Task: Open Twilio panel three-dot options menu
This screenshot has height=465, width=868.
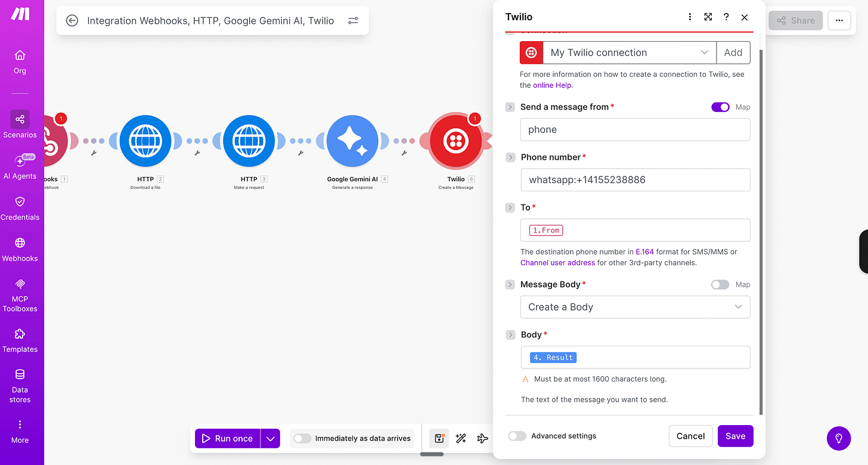Action: (690, 17)
